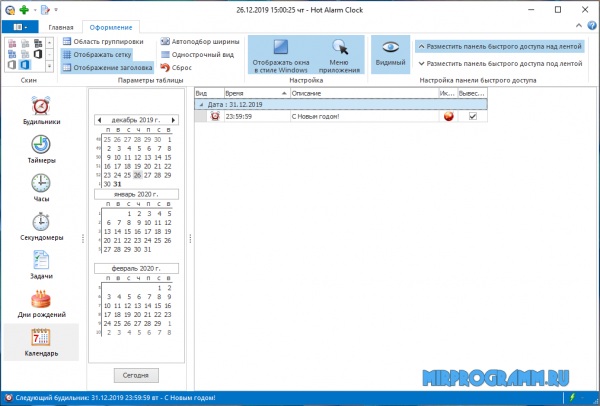This screenshot has height=406, width=600.
Task: Open the Часы section
Action: click(x=41, y=188)
